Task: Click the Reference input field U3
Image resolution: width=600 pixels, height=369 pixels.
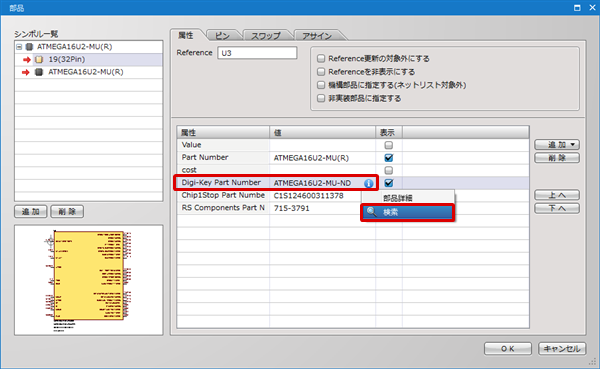Action: [x=257, y=53]
